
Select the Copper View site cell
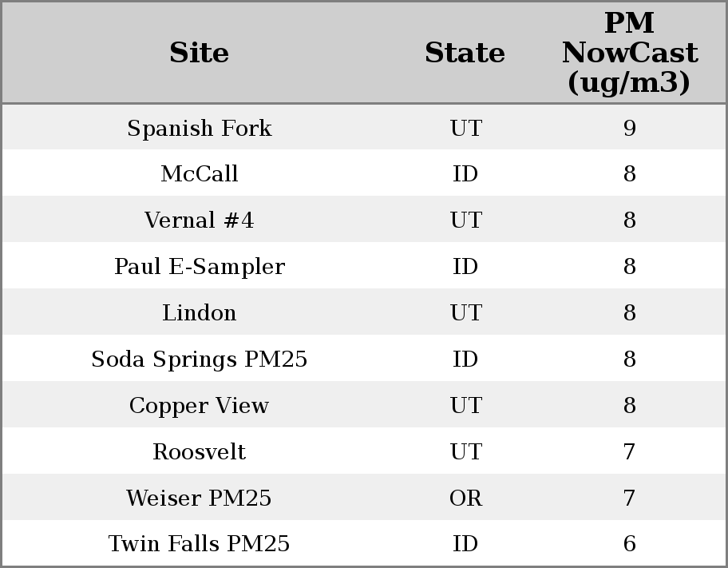click(199, 406)
